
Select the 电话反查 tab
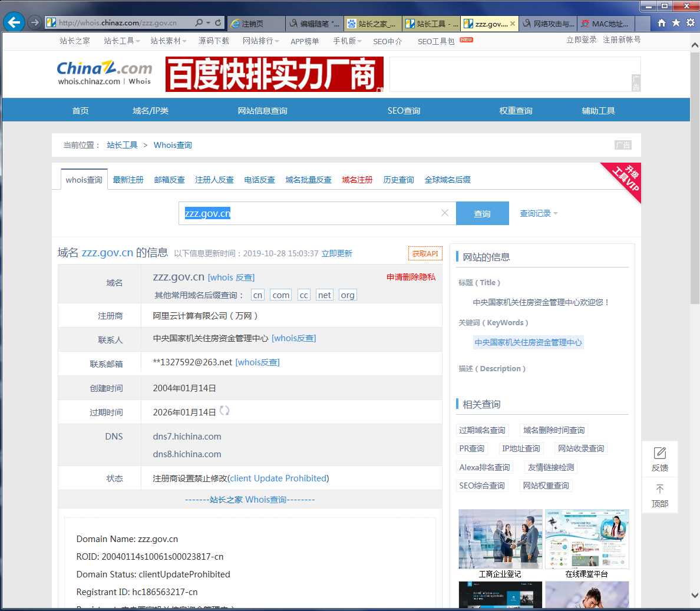(259, 180)
